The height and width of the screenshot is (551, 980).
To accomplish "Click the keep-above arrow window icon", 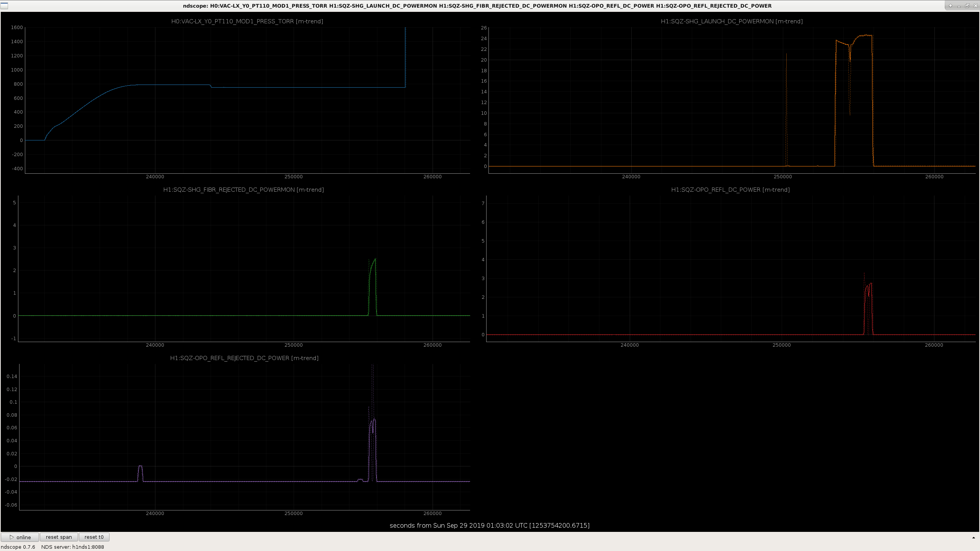I will tap(950, 6).
